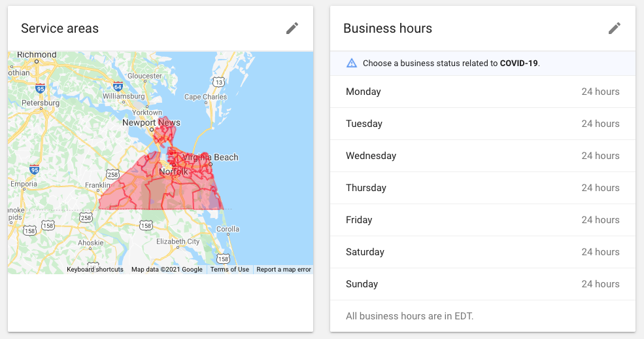644x339 pixels.
Task: Click Newport News label on the map
Action: click(x=151, y=122)
